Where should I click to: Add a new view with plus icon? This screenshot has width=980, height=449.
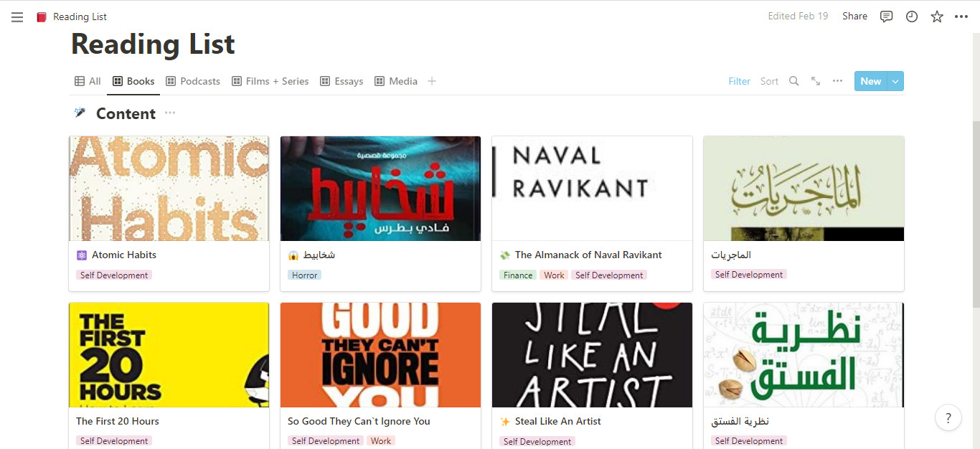pos(432,81)
